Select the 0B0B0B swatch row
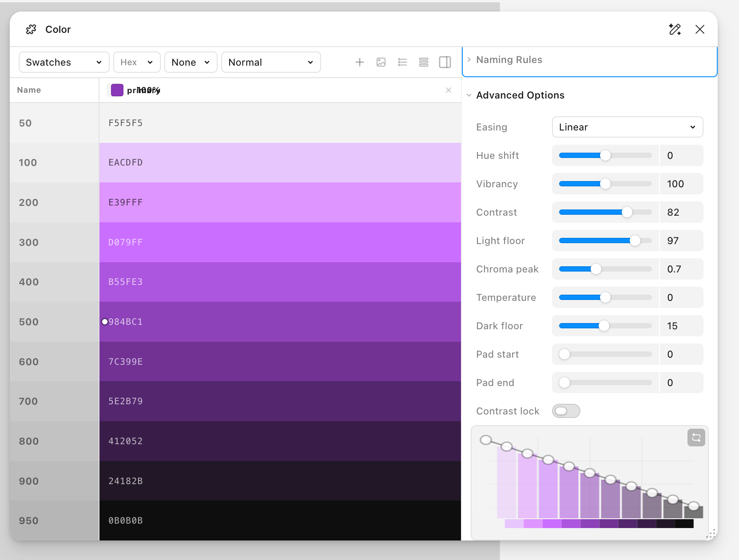739x560 pixels. [x=280, y=521]
